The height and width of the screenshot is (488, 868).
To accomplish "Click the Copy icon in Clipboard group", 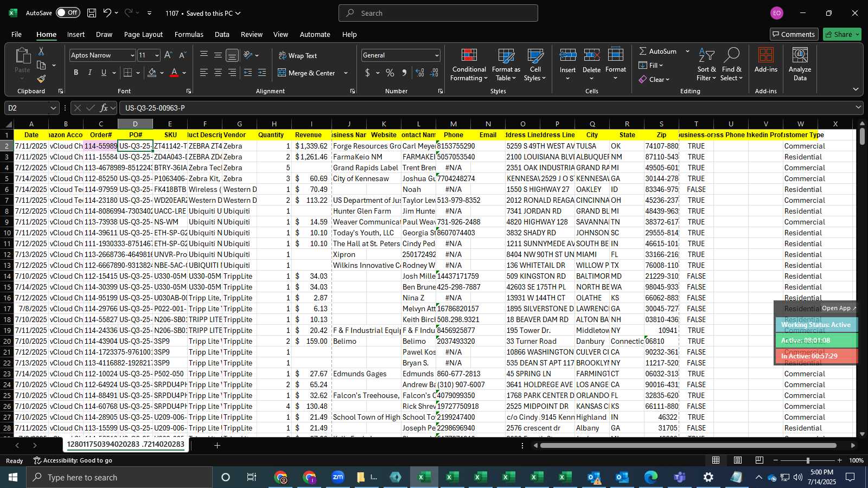I will pyautogui.click(x=41, y=65).
